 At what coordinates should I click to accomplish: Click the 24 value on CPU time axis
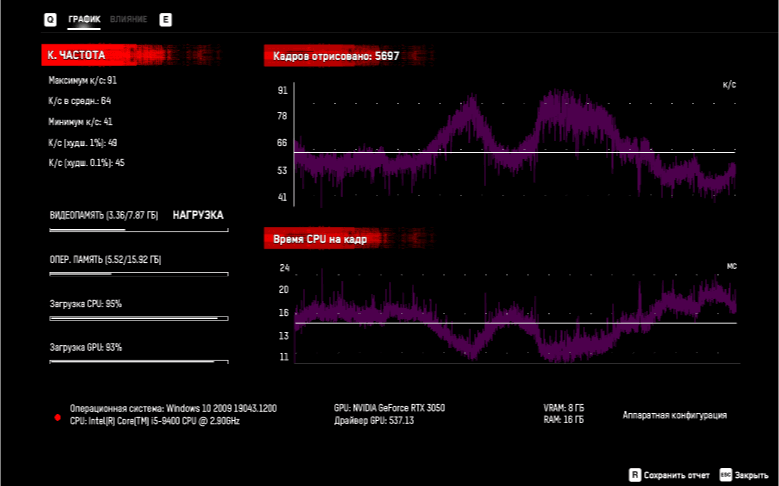(x=284, y=268)
